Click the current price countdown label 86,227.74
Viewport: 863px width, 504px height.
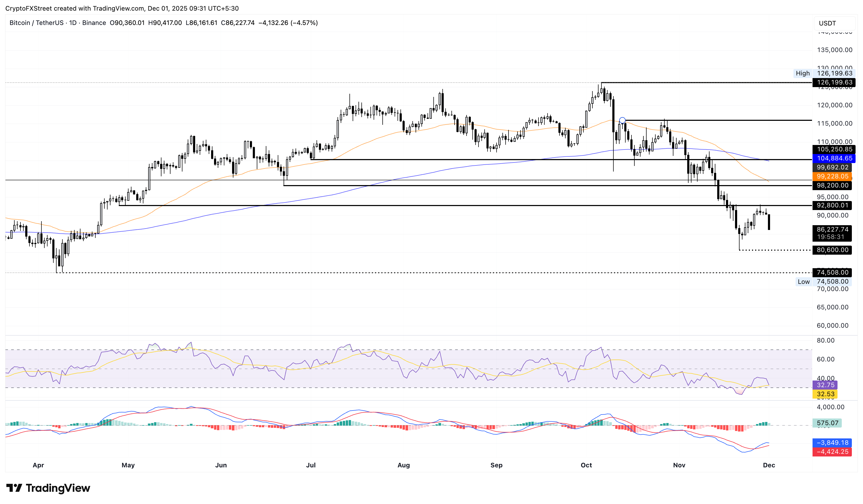832,233
